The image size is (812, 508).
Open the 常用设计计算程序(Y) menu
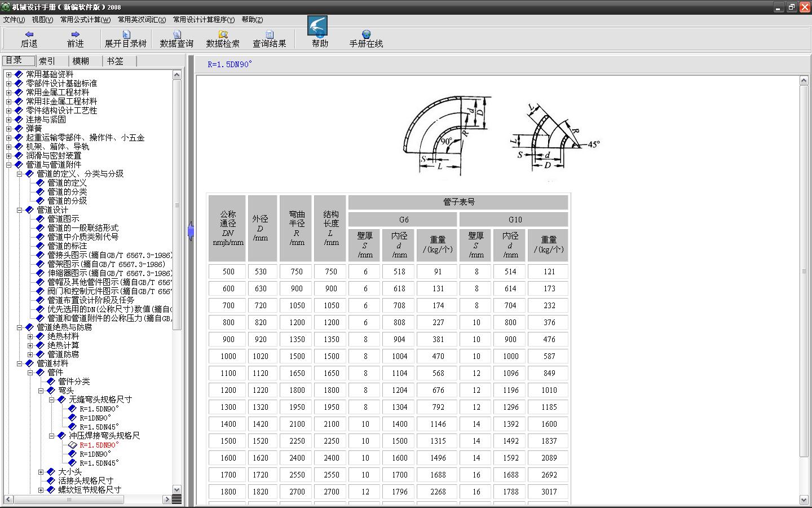click(x=204, y=20)
